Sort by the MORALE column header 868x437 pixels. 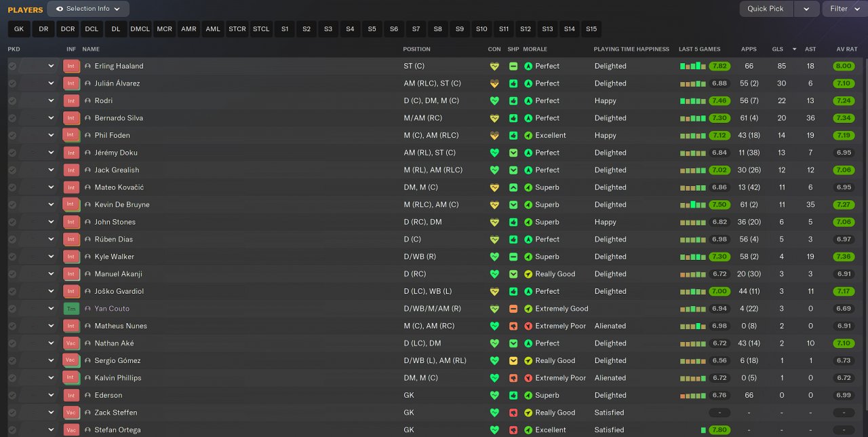pyautogui.click(x=535, y=50)
